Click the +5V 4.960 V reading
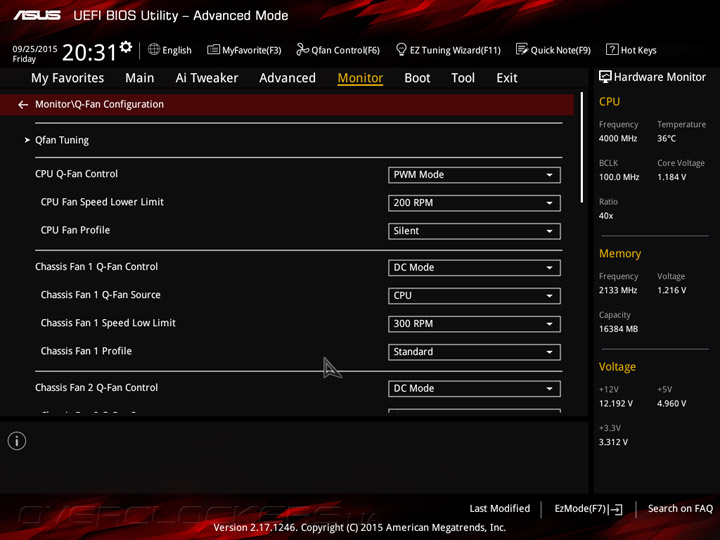 coord(671,403)
